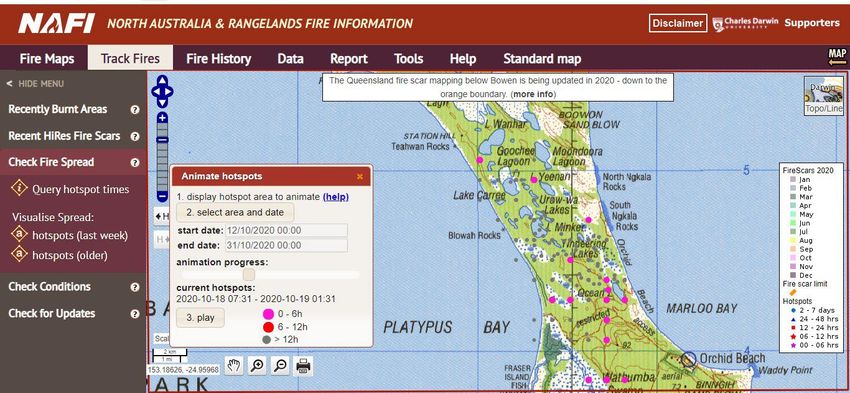Screen dimensions: 850x393
Task: Click the map pan direction arrows control
Action: [162, 91]
